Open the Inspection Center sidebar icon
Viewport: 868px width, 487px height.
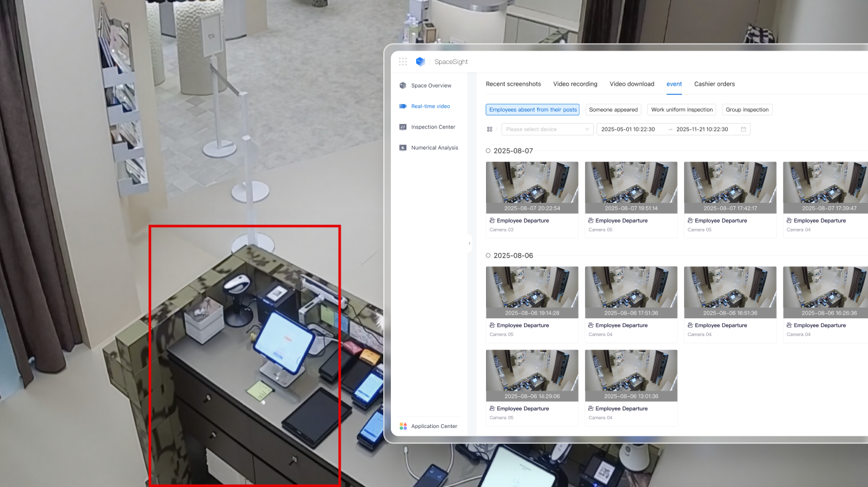403,127
